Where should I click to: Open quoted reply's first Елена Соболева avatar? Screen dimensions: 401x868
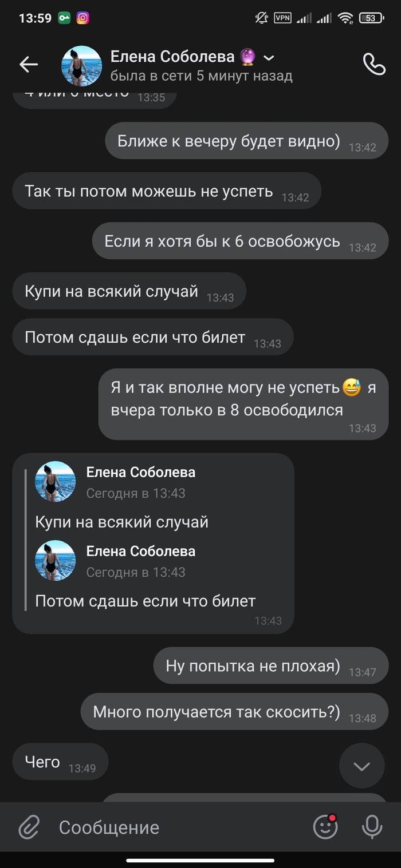pos(56,482)
